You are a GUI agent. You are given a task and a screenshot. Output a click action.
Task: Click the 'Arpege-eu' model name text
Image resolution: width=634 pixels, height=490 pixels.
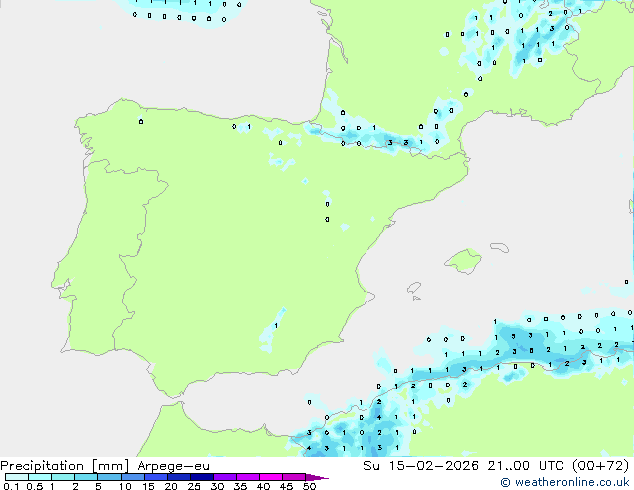(x=173, y=467)
